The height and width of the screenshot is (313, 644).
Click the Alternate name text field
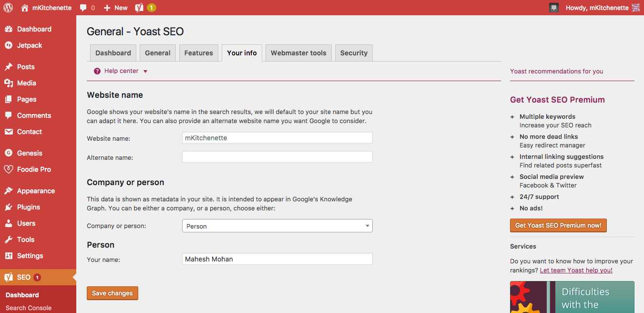pyautogui.click(x=277, y=157)
